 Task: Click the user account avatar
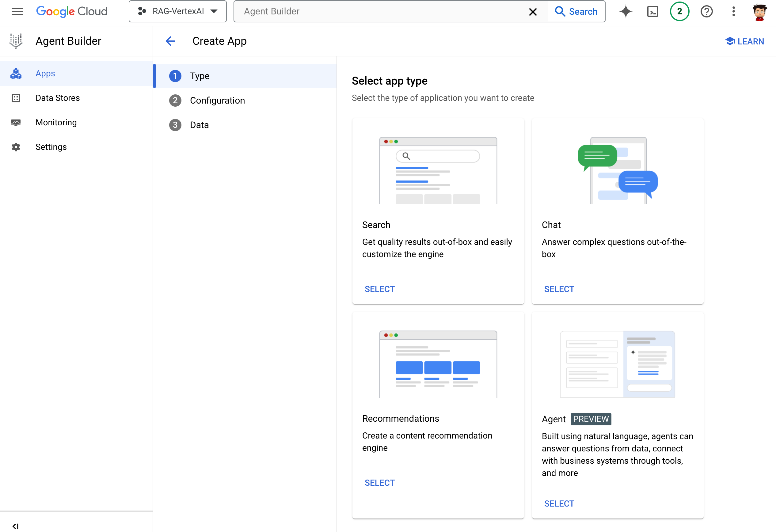[759, 12]
